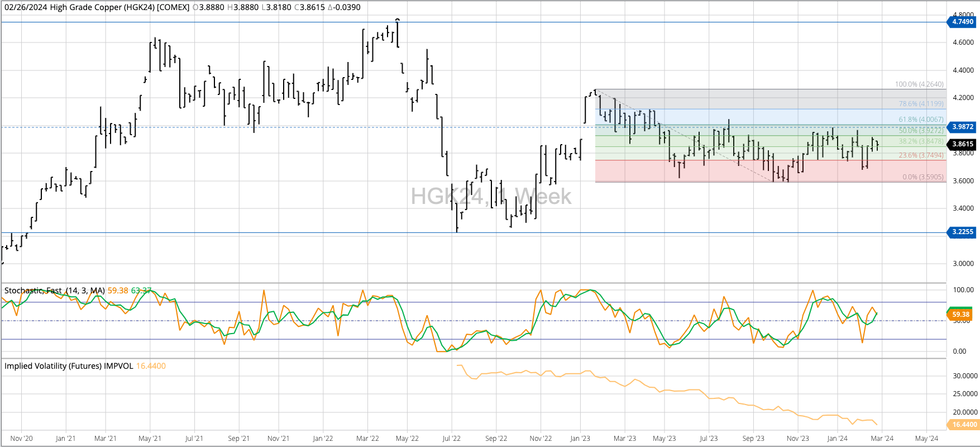Select the 0.0% (3.5905) Fibonacci label

coord(922,177)
